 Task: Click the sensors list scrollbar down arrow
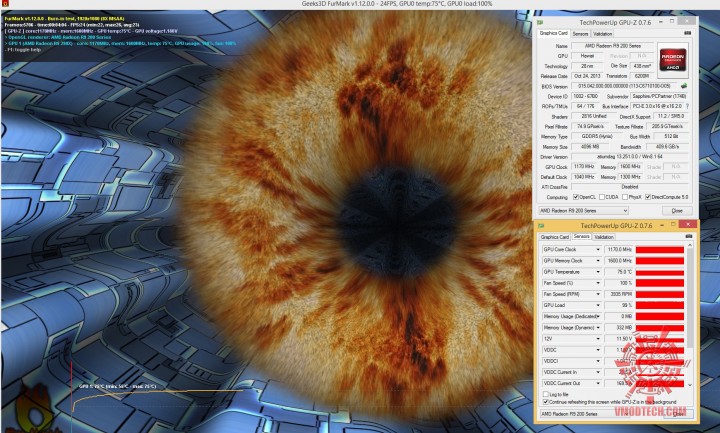690,385
